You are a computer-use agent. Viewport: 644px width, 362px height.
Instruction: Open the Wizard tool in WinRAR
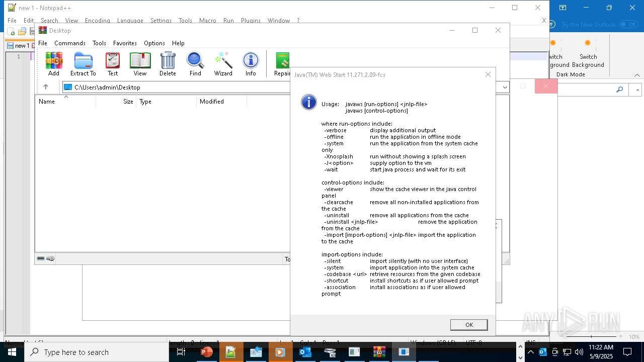point(223,64)
